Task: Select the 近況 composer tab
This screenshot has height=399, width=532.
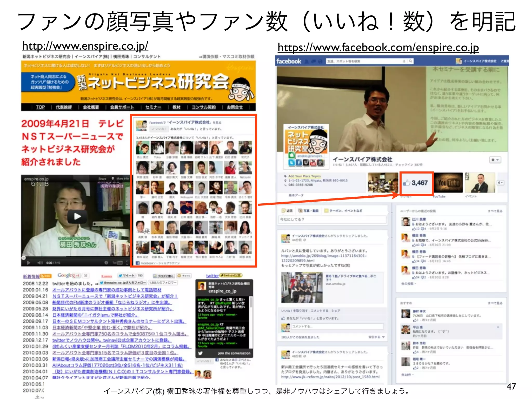Action: click(287, 211)
